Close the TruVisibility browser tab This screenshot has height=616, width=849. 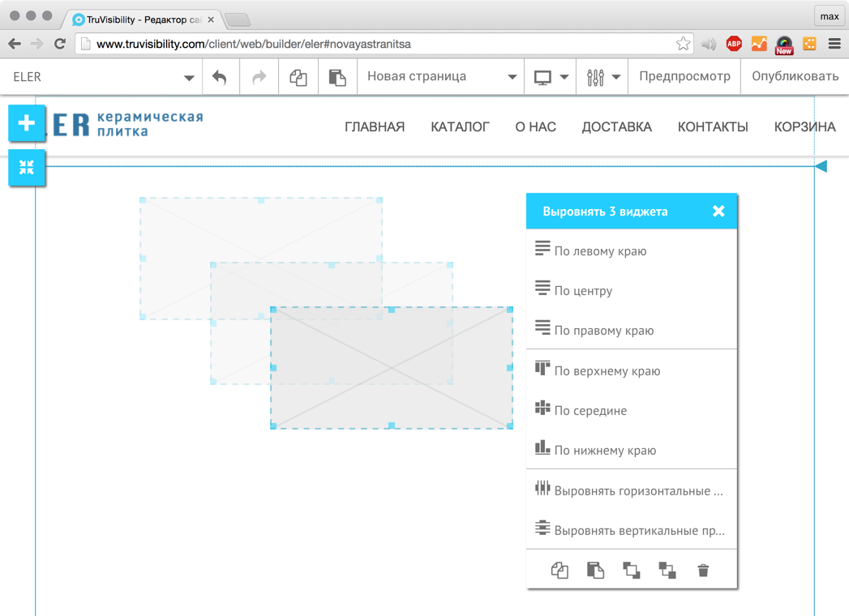[x=211, y=19]
